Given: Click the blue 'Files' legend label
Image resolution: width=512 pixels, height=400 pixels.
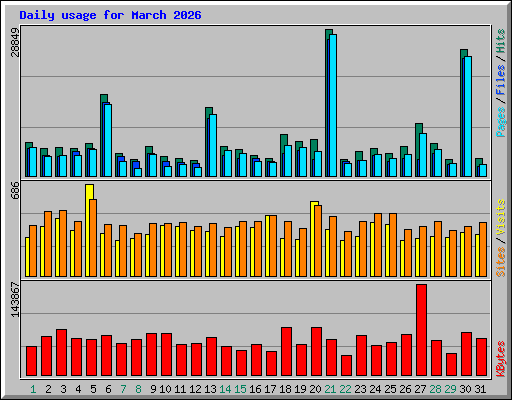Looking at the screenshot, I should 501,80.
